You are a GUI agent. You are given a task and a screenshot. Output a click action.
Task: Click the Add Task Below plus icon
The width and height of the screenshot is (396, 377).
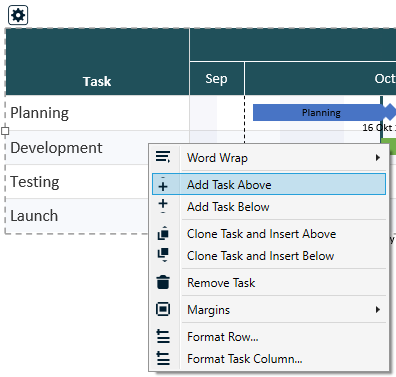coord(163,206)
